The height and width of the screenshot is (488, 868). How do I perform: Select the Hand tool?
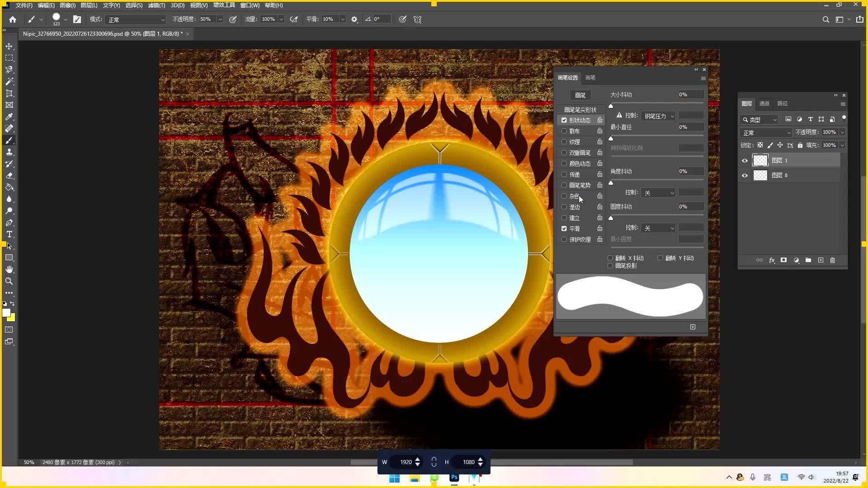point(9,269)
